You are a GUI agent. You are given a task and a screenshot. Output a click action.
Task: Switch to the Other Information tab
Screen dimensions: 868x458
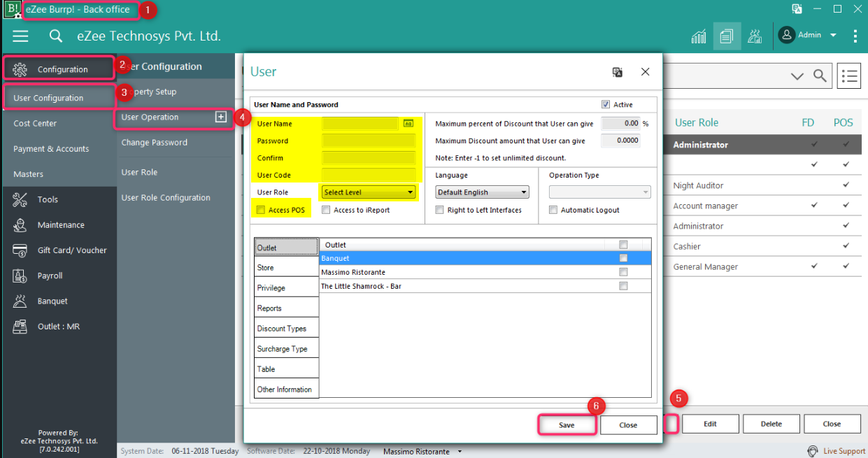coord(286,389)
